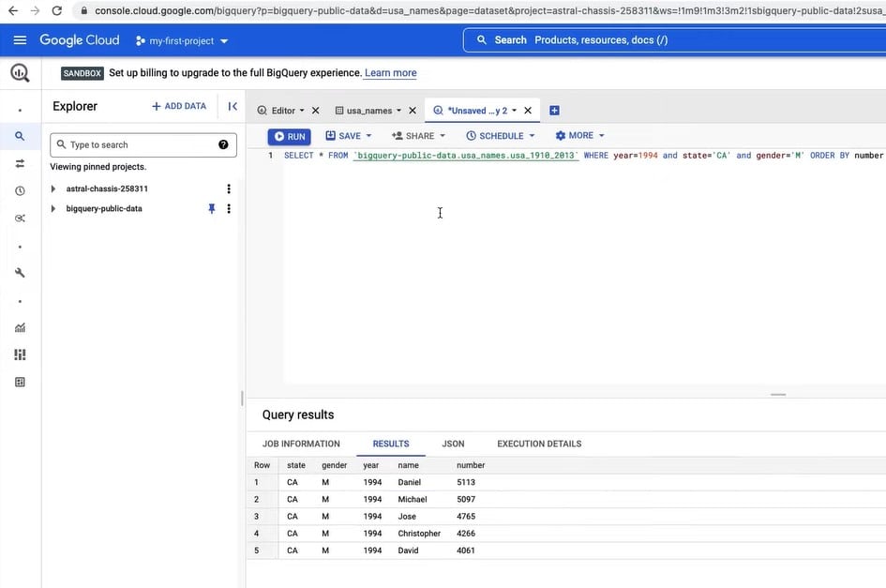This screenshot has height=588, width=886.
Task: Open the BI Engine icon in sidebar
Action: tap(20, 383)
